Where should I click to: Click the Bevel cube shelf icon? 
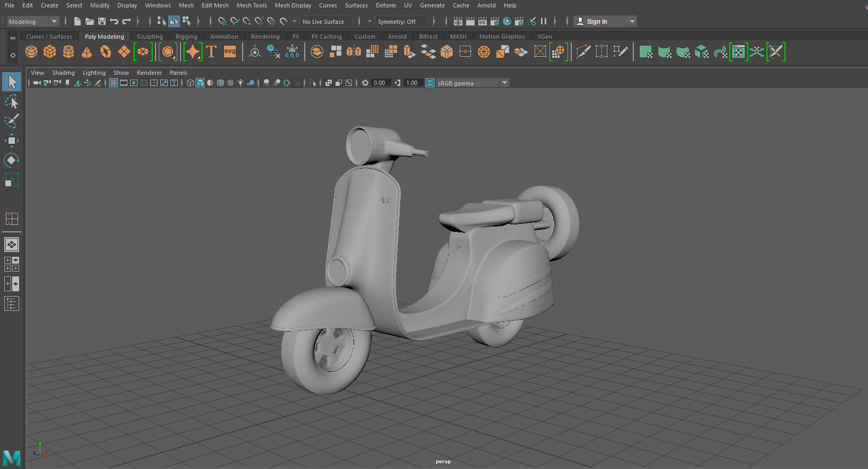(x=447, y=51)
